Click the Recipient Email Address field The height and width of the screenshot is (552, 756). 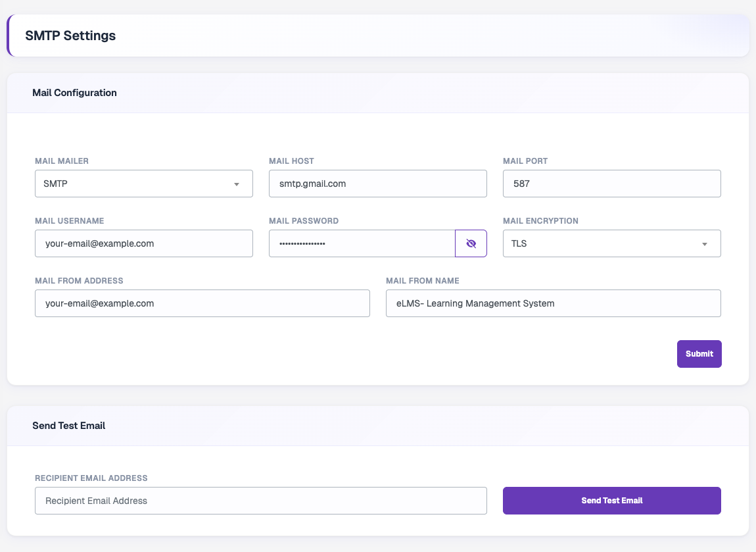pos(261,501)
